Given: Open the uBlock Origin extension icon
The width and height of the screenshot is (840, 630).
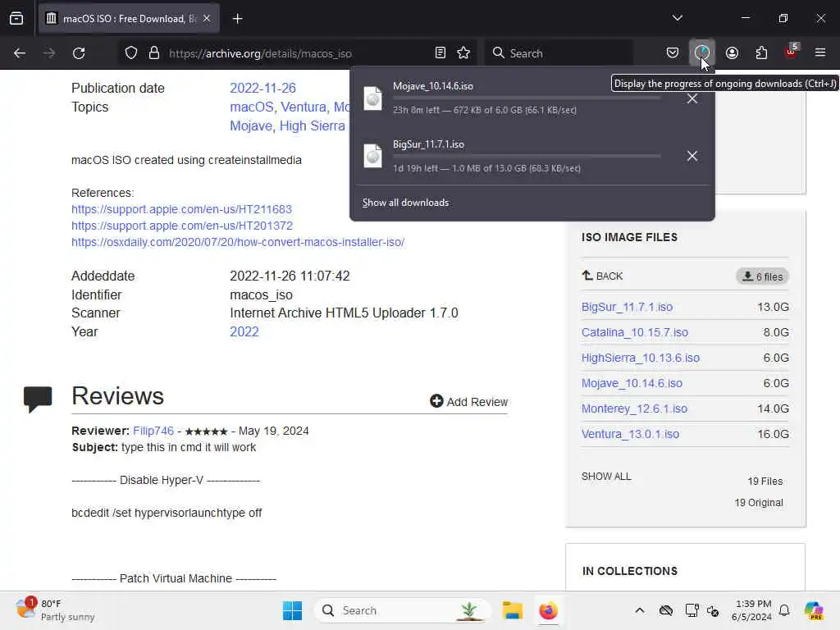Looking at the screenshot, I should [792, 52].
